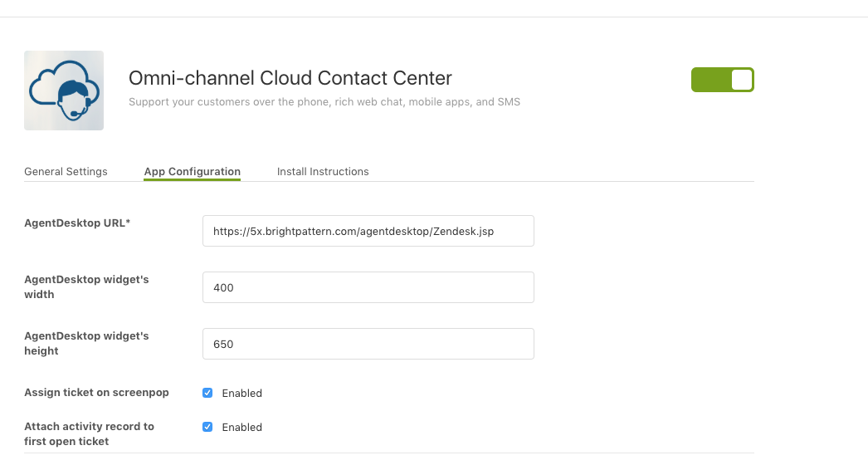
Task: Click the app description subtitle text
Action: (324, 102)
